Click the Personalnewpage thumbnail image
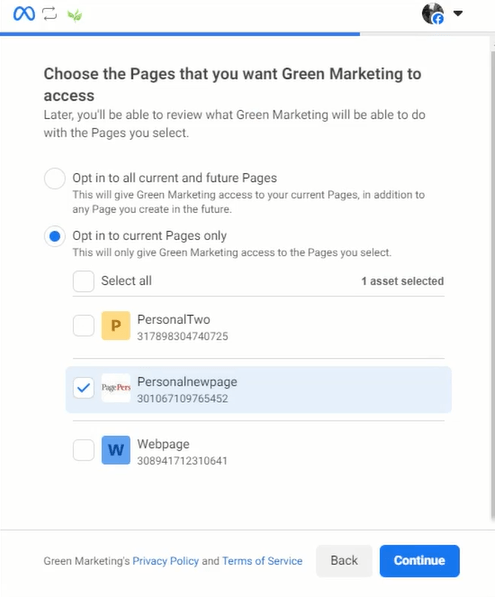The width and height of the screenshot is (495, 597). point(116,388)
